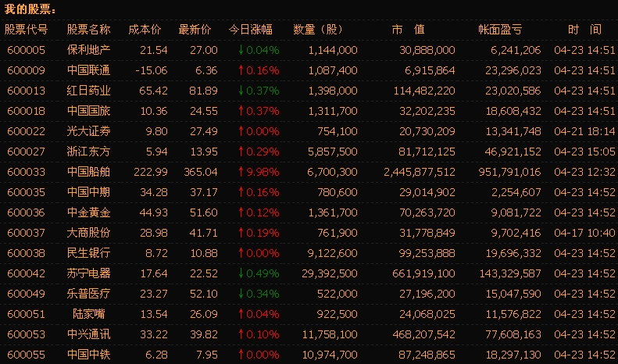Click the 5,857,500 quantity cell
The width and height of the screenshot is (618, 364).
tap(333, 152)
